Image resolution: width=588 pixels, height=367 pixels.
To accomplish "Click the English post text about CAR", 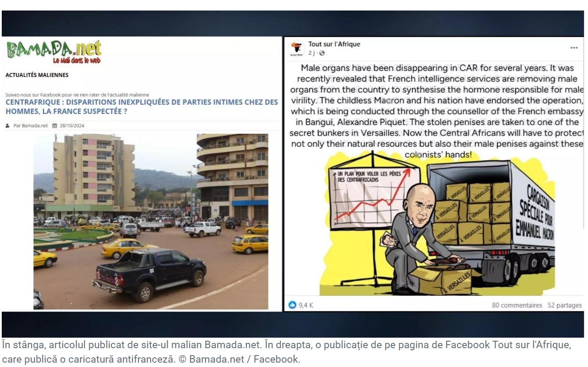I will pyautogui.click(x=436, y=111).
